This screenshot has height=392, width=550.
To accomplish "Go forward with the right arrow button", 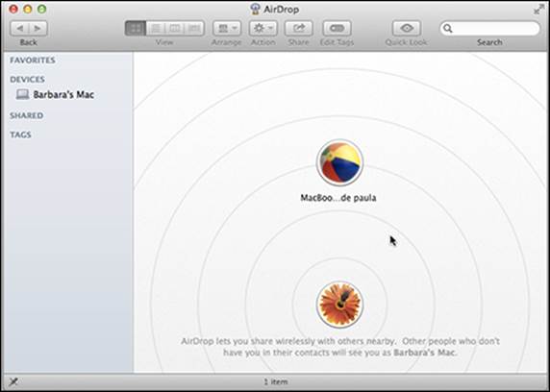I will pyautogui.click(x=37, y=29).
